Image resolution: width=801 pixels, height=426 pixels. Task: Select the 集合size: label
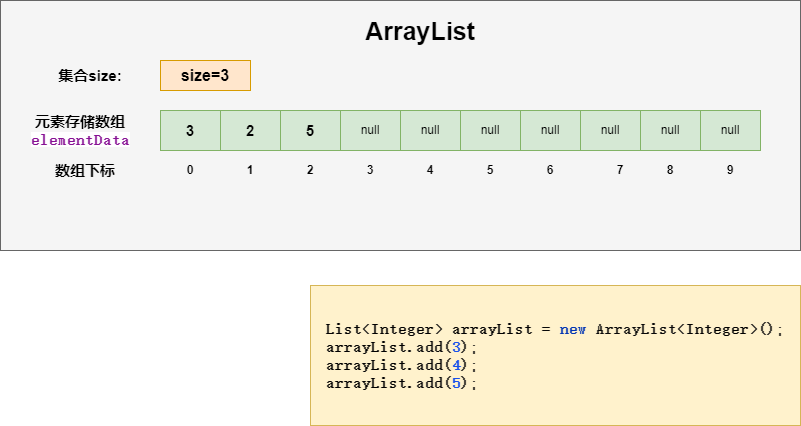(x=90, y=76)
